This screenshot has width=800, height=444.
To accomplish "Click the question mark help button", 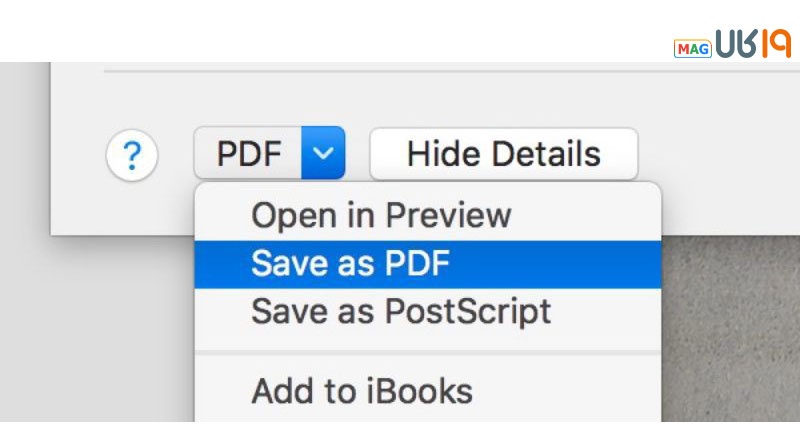I will (132, 156).
